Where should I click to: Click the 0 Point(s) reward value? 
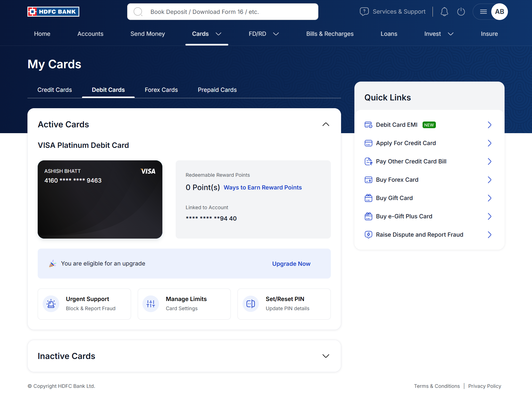(203, 188)
